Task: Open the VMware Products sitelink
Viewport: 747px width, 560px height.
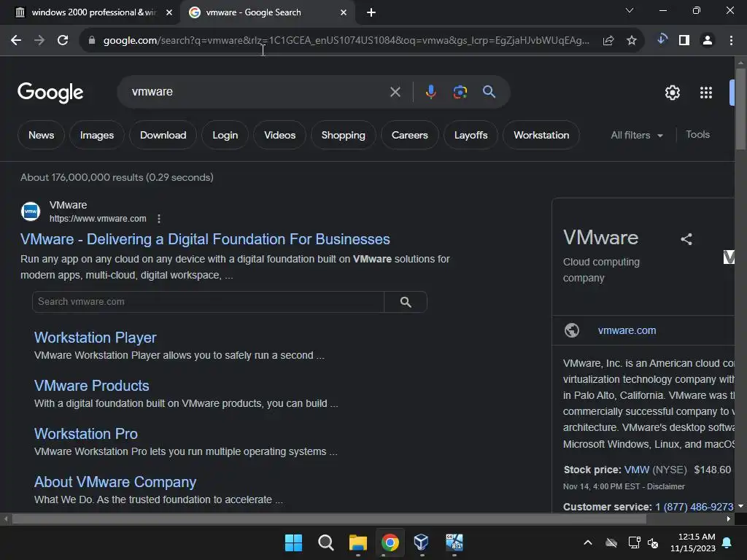Action: click(x=91, y=386)
